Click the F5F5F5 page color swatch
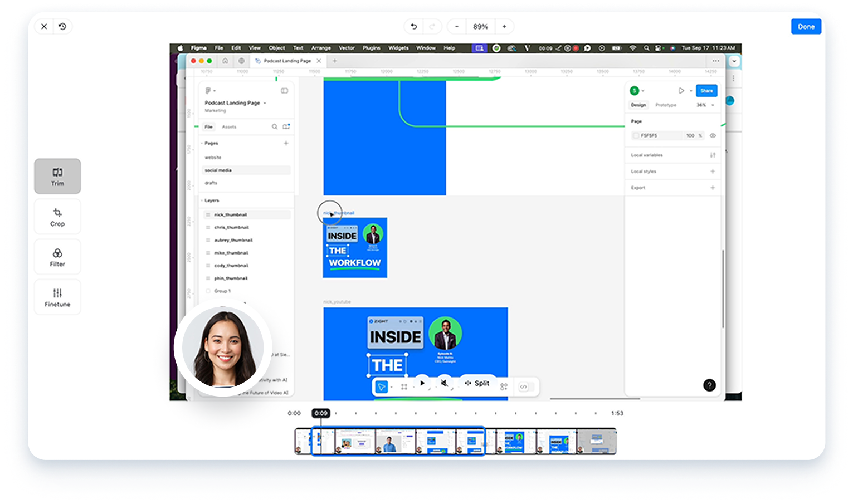The width and height of the screenshot is (853, 504). [x=636, y=136]
